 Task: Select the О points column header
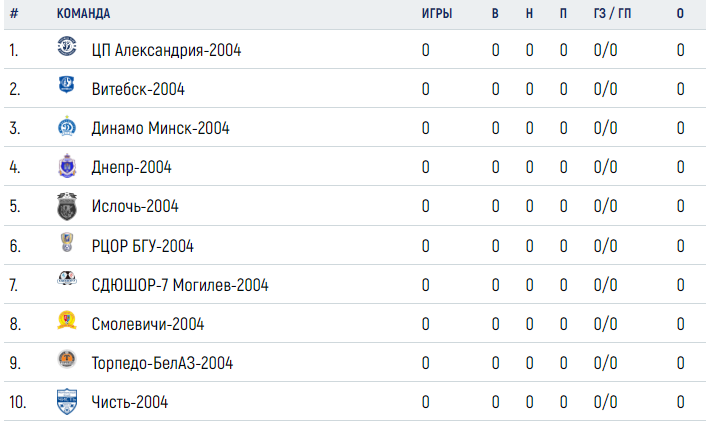pyautogui.click(x=680, y=14)
